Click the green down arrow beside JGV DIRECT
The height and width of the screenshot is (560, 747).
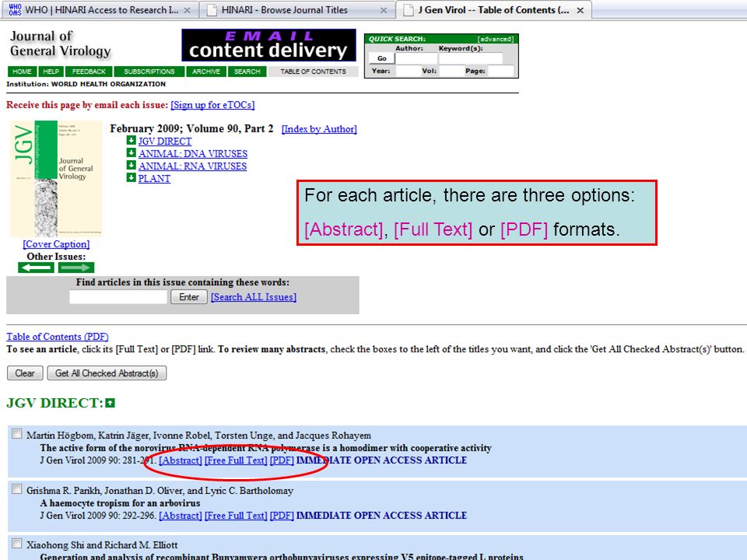tap(131, 141)
